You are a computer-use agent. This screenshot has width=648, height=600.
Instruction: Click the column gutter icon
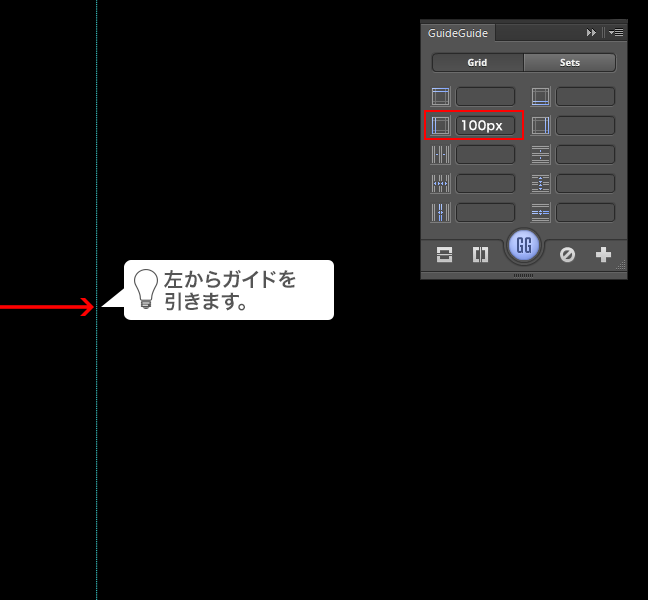pyautogui.click(x=441, y=212)
